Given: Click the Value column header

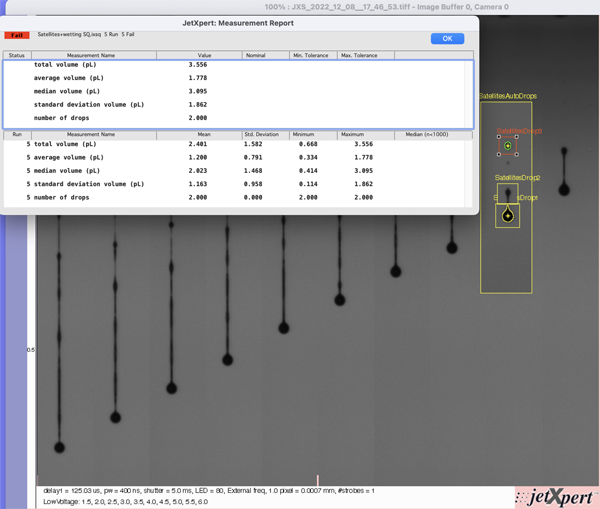Looking at the screenshot, I should [199, 55].
